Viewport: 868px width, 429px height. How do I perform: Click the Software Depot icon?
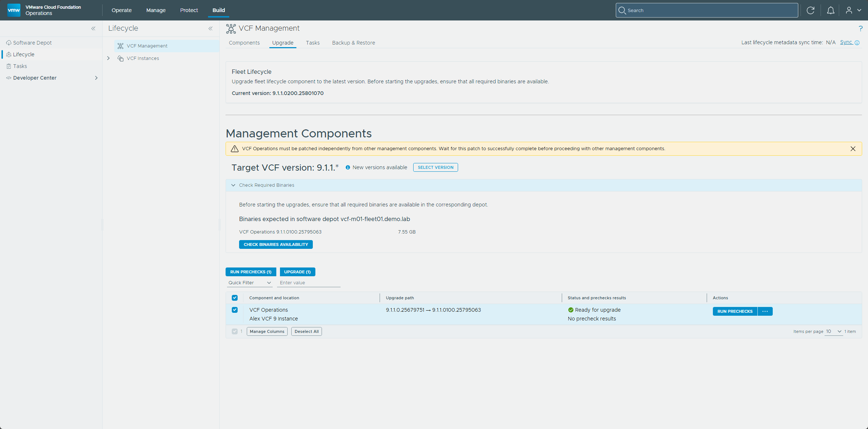(x=9, y=43)
